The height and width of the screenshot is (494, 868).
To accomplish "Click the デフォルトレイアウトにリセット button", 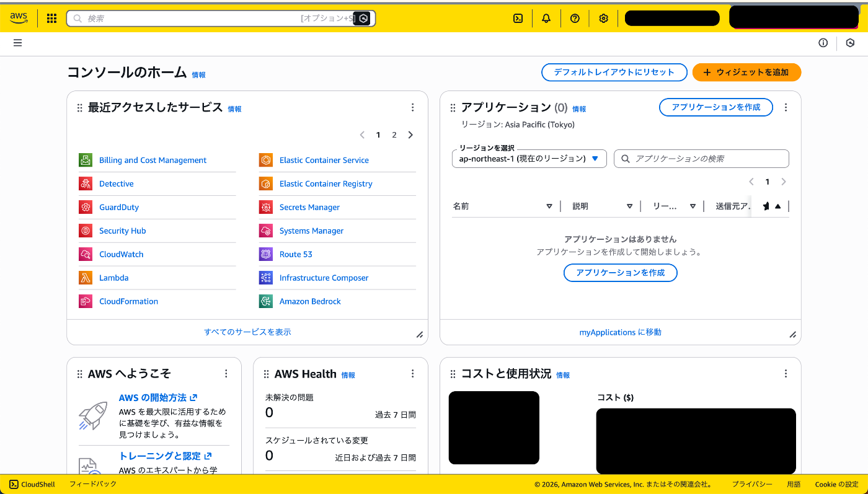I will (x=614, y=72).
